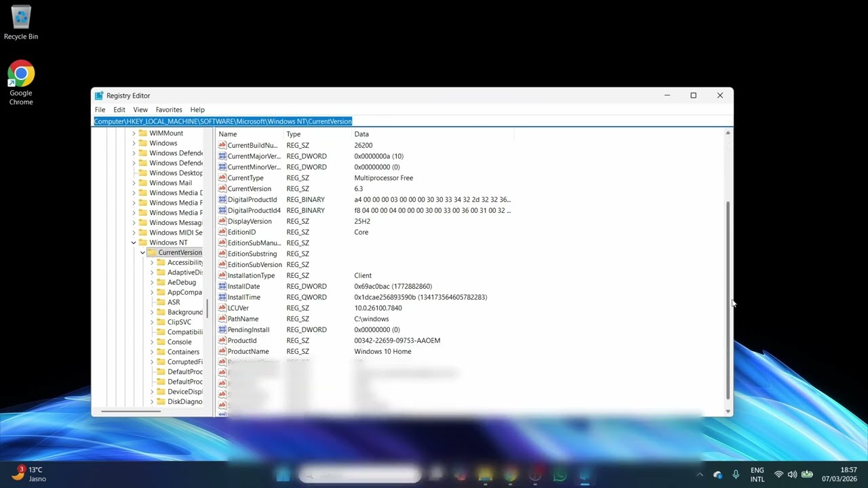This screenshot has height=488, width=868.
Task: Sort values by the Data column header
Action: tap(433, 134)
